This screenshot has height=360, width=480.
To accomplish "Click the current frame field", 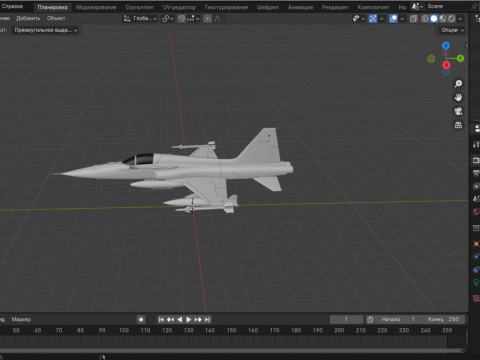I will click(x=346, y=319).
